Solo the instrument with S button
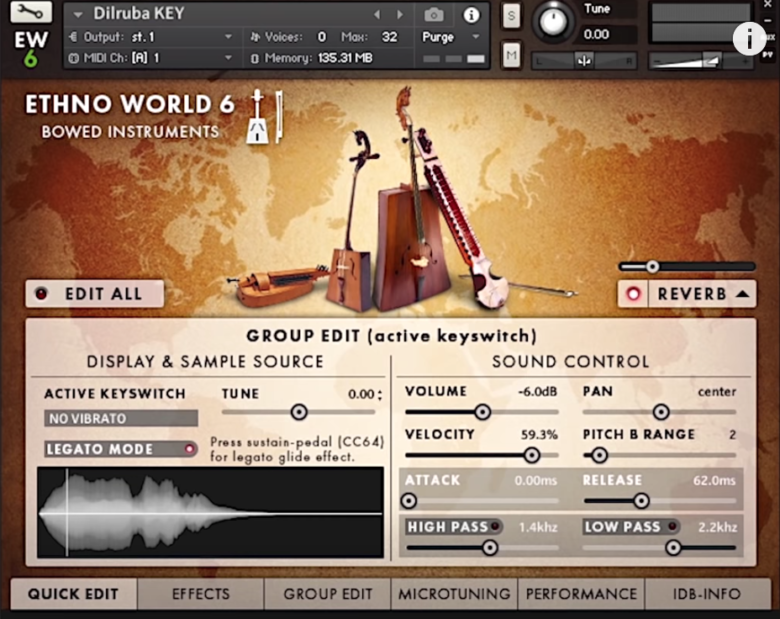 click(x=511, y=16)
